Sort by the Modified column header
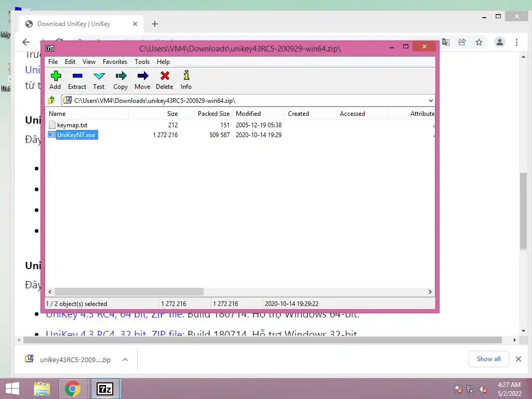532x399 pixels. pyautogui.click(x=258, y=114)
